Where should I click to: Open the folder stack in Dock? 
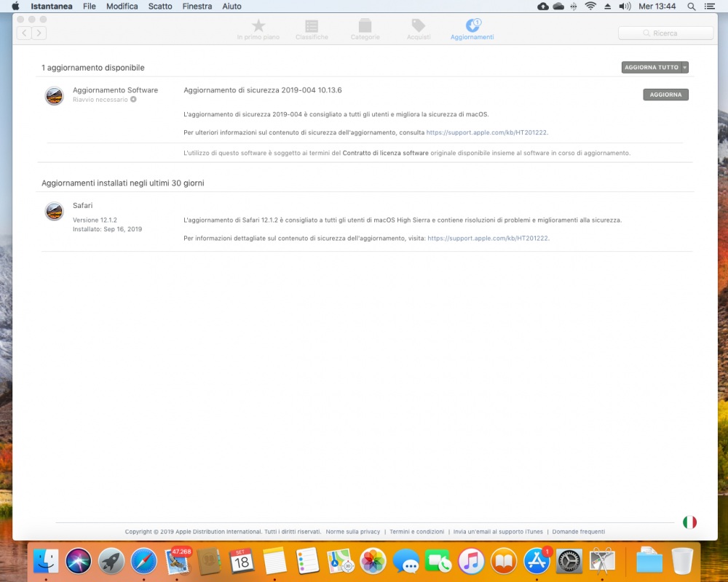click(x=649, y=561)
